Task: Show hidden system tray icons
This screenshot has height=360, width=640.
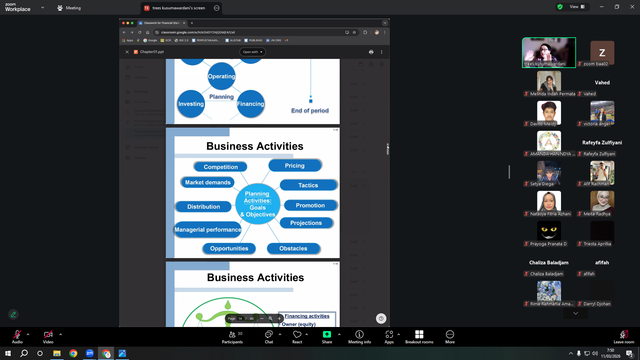Action: tap(571, 353)
